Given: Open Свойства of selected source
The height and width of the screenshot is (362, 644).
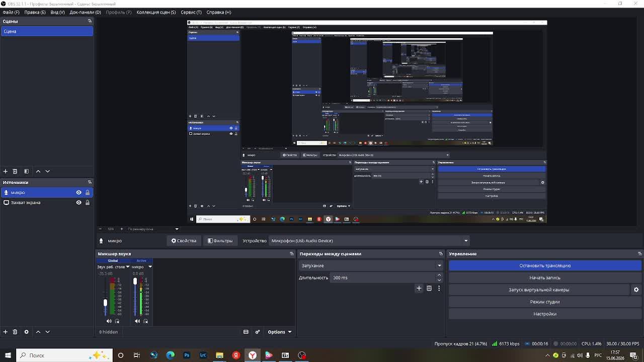Looking at the screenshot, I should pyautogui.click(x=184, y=241).
